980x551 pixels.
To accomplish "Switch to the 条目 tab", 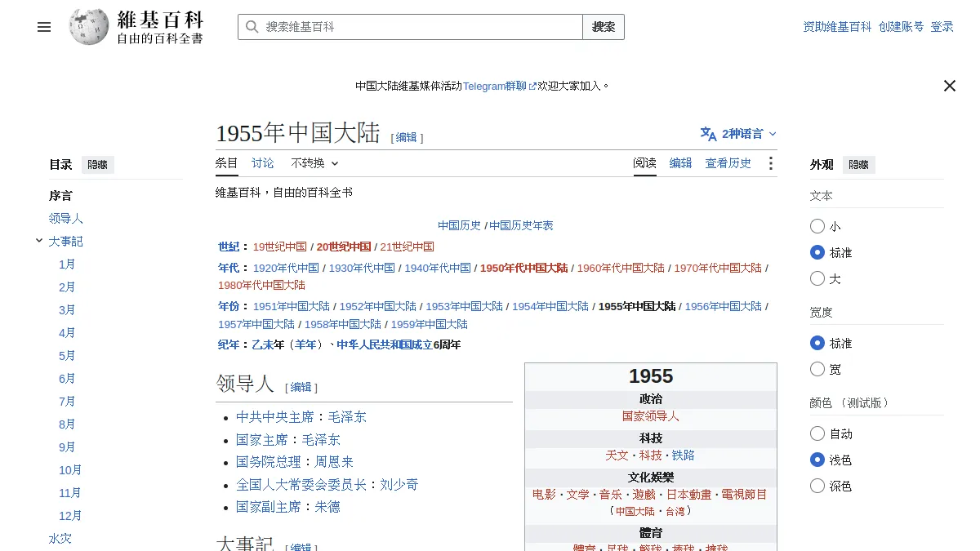I will pyautogui.click(x=227, y=163).
